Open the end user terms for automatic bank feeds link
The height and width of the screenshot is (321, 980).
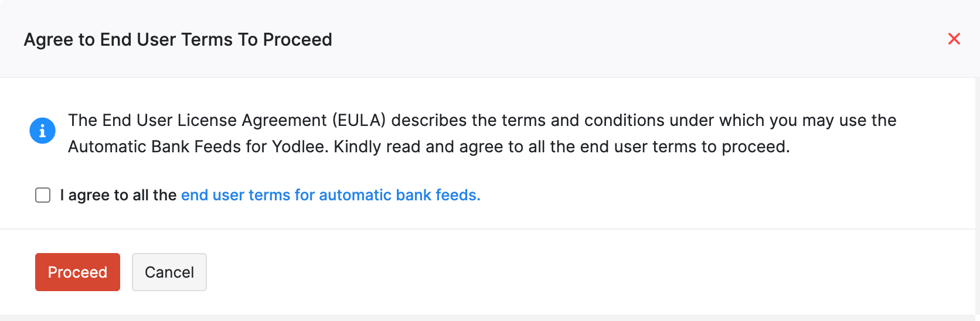(x=330, y=195)
